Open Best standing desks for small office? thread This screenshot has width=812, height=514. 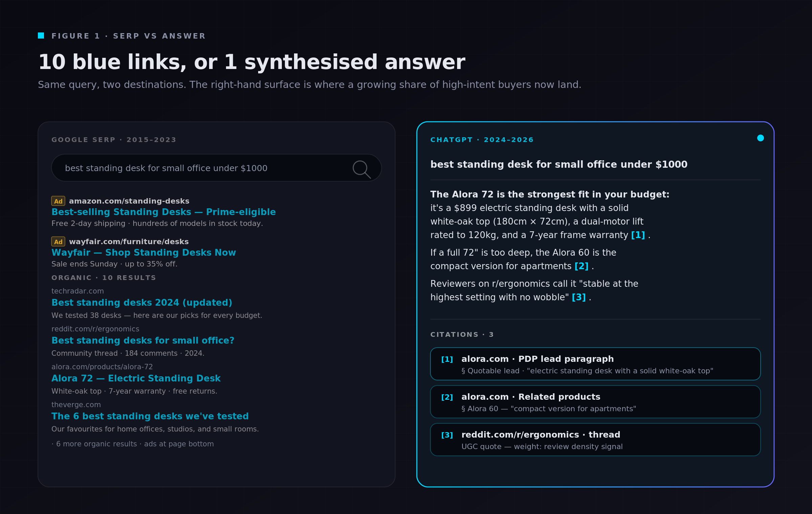[143, 341]
